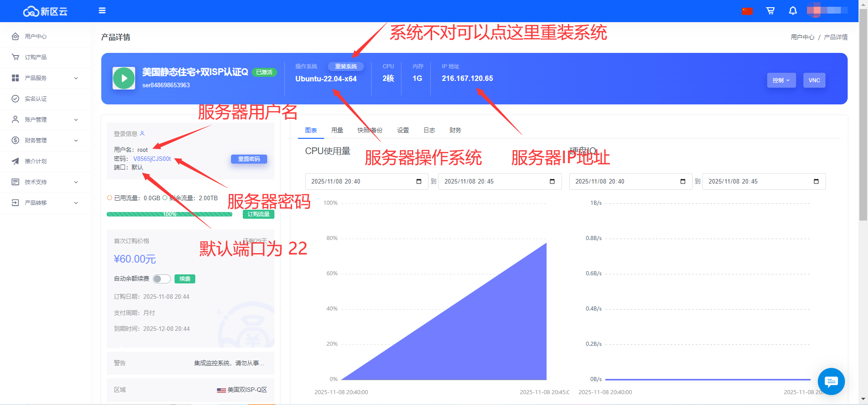This screenshot has height=405, width=868.
Task: Open notifications bell icon
Action: tap(793, 10)
